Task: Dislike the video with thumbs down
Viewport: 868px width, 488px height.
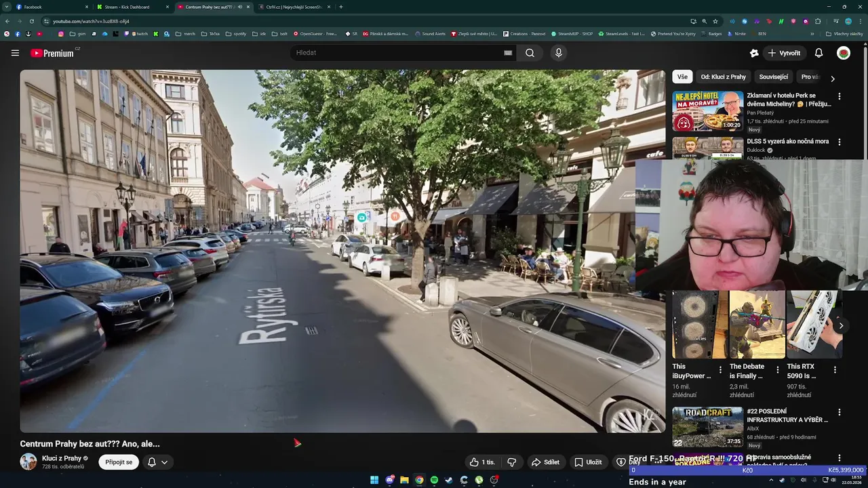Action: 512,462
